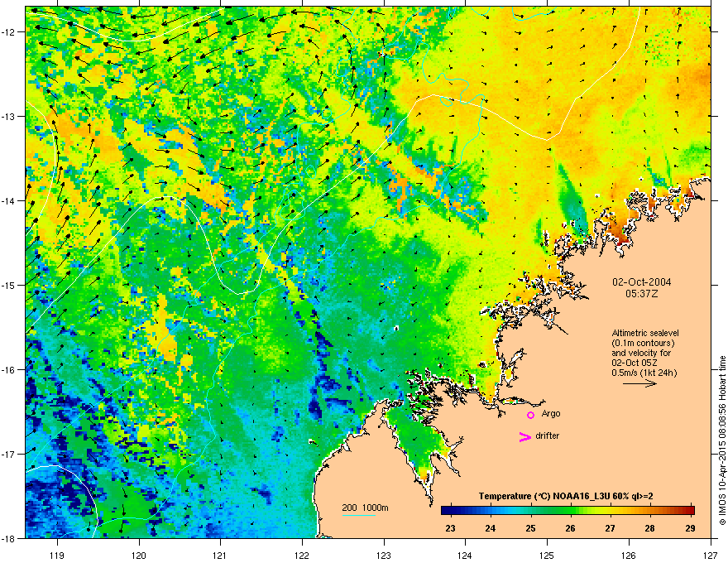Click the '02-Oct 05Z' legend line
The image size is (728, 563).
[x=635, y=363]
